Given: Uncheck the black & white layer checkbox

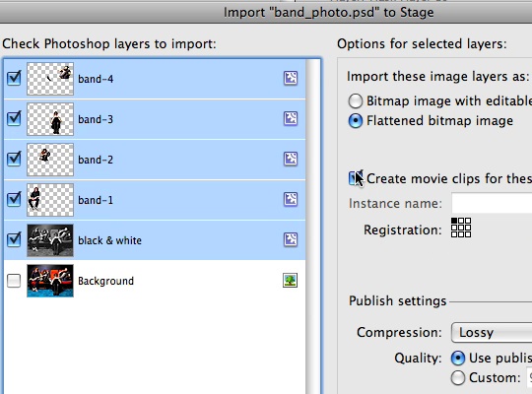Looking at the screenshot, I should point(14,239).
